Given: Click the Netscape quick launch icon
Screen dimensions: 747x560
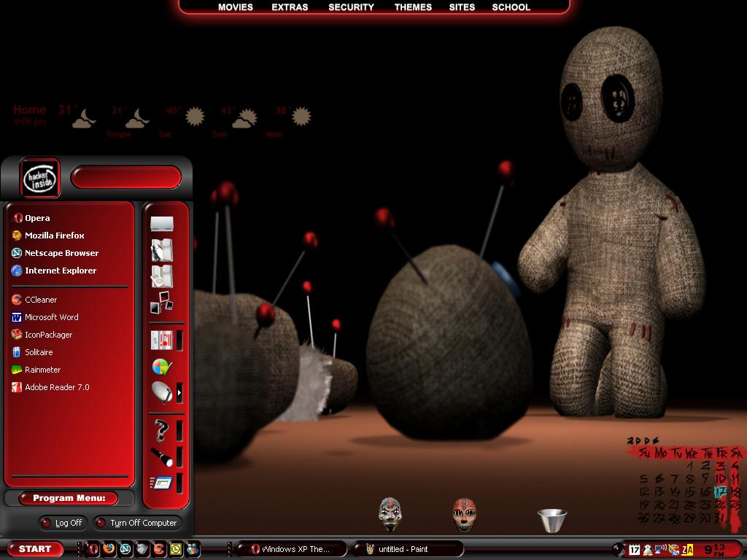Looking at the screenshot, I should 125,549.
